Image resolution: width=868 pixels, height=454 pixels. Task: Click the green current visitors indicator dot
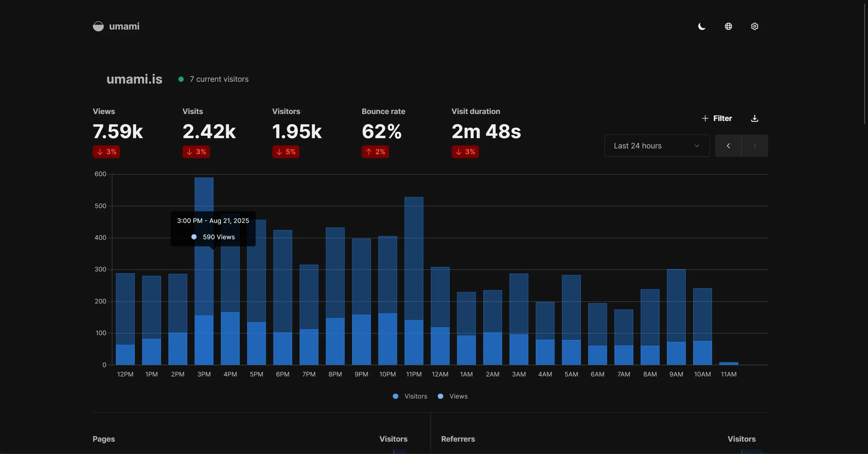[181, 79]
